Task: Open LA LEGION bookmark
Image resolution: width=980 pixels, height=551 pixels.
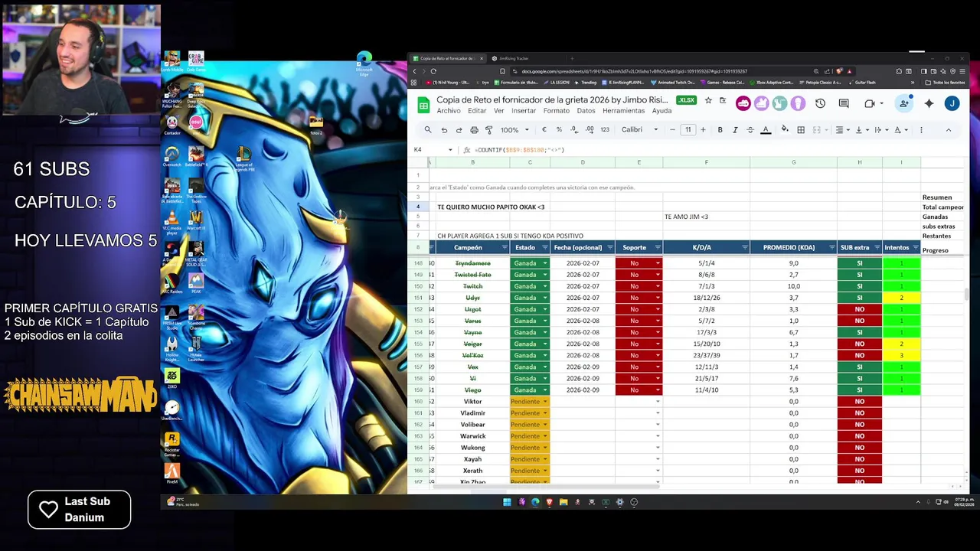Action: [x=557, y=83]
